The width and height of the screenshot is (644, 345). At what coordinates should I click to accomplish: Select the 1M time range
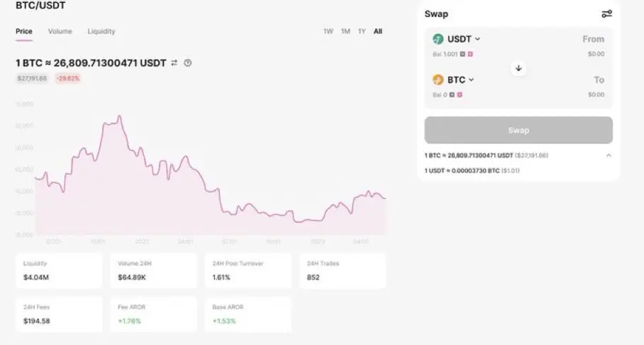click(345, 31)
